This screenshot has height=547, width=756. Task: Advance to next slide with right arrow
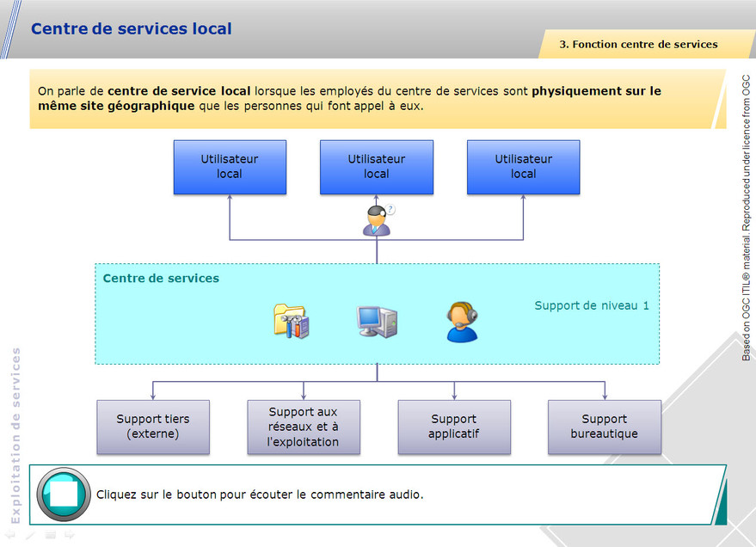coord(70,535)
